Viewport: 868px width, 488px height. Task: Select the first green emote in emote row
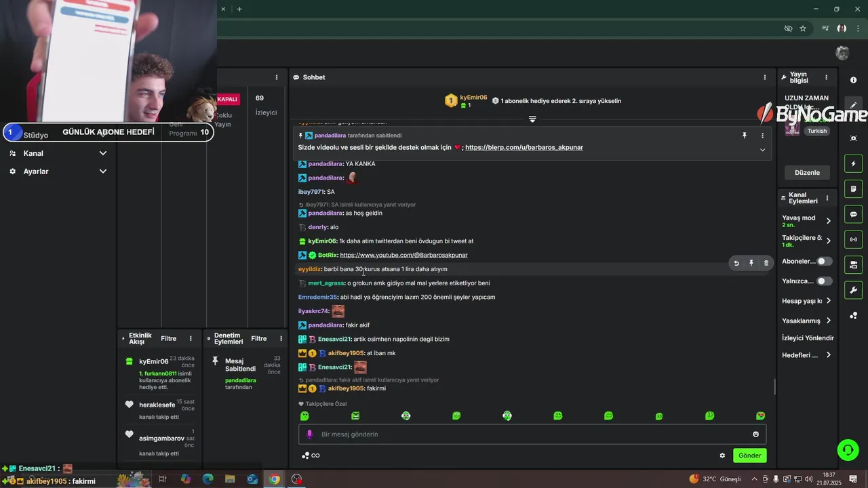[x=304, y=416]
